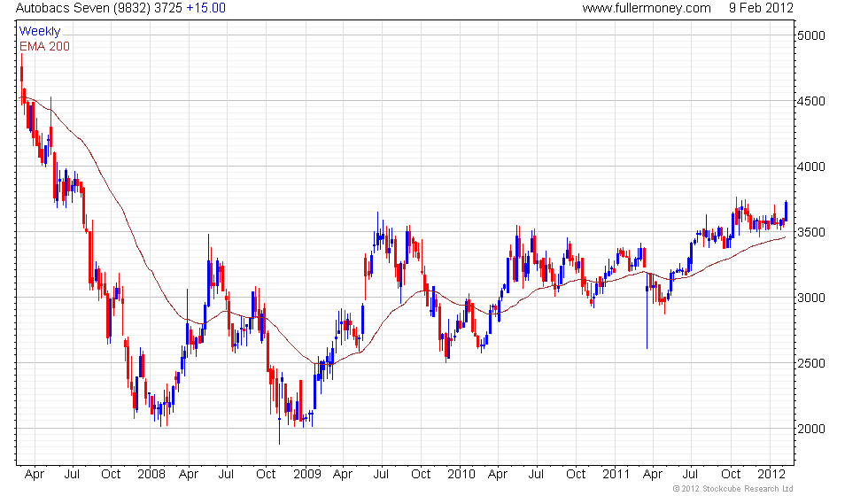Viewport: 868px width, 496px height.
Task: Click the Stockcube Research Ltd copyright notice
Action: click(x=732, y=489)
